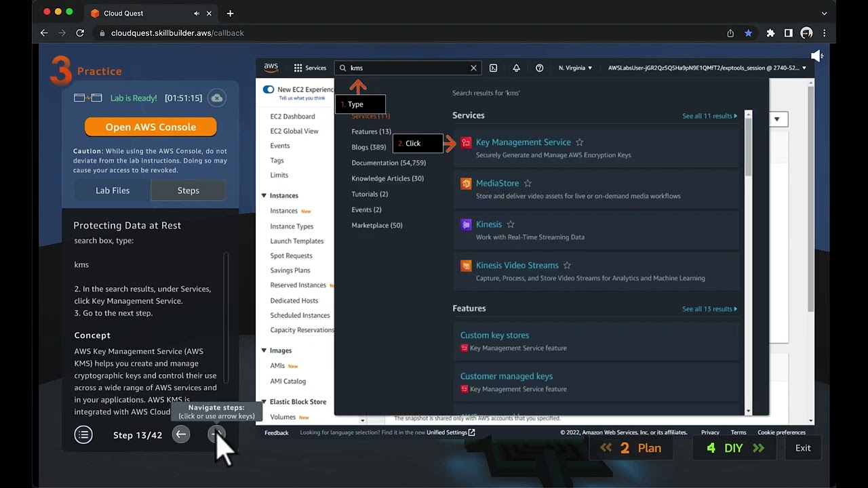Open Custom key stores feature
The image size is (868, 488).
click(494, 335)
